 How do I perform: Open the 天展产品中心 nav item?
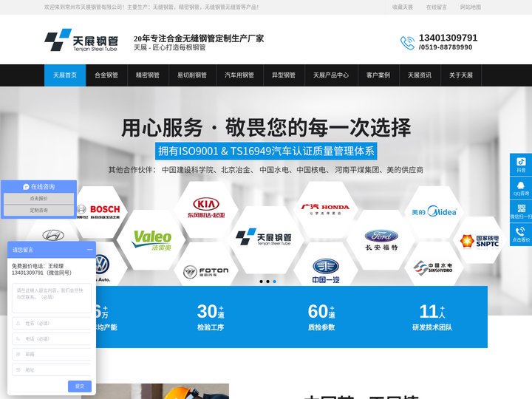click(331, 75)
